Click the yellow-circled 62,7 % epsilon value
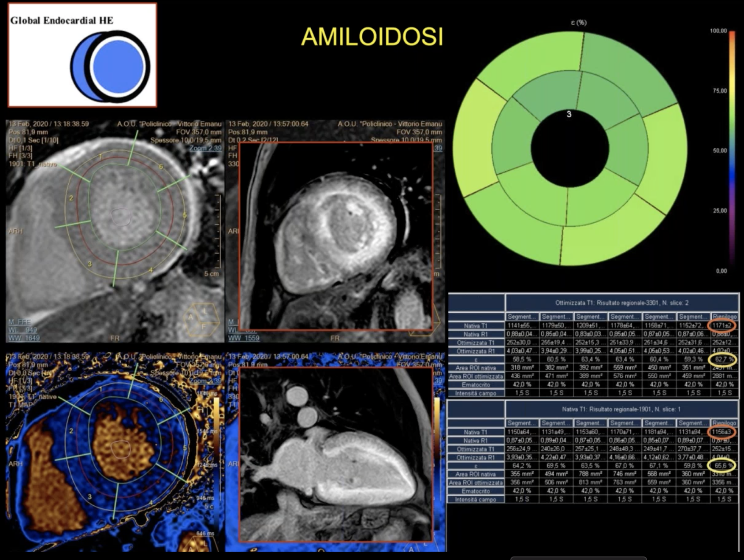The height and width of the screenshot is (560, 744). click(x=722, y=359)
